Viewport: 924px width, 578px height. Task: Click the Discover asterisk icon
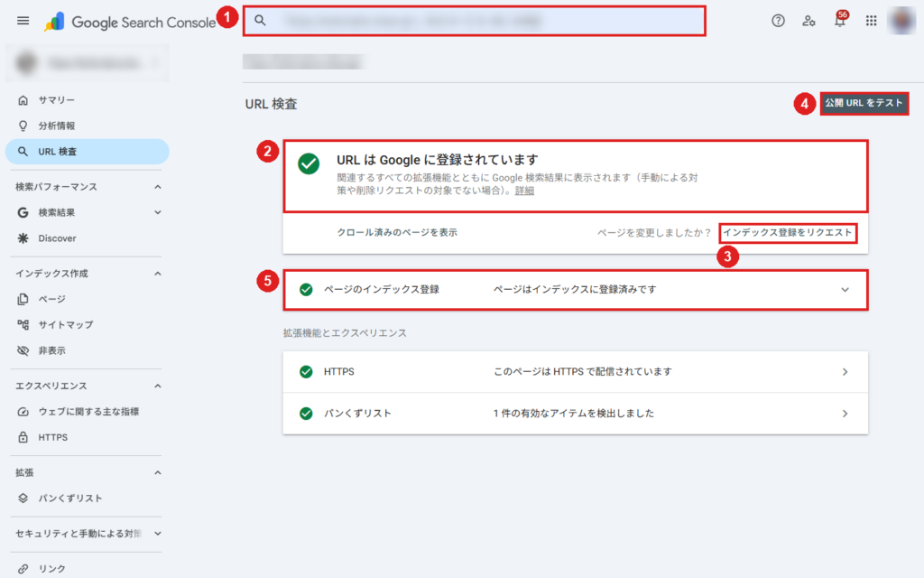click(23, 238)
